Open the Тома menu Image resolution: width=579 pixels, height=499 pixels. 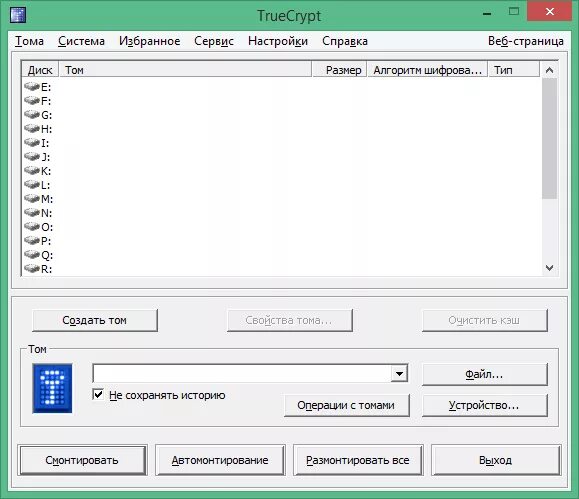coord(30,41)
